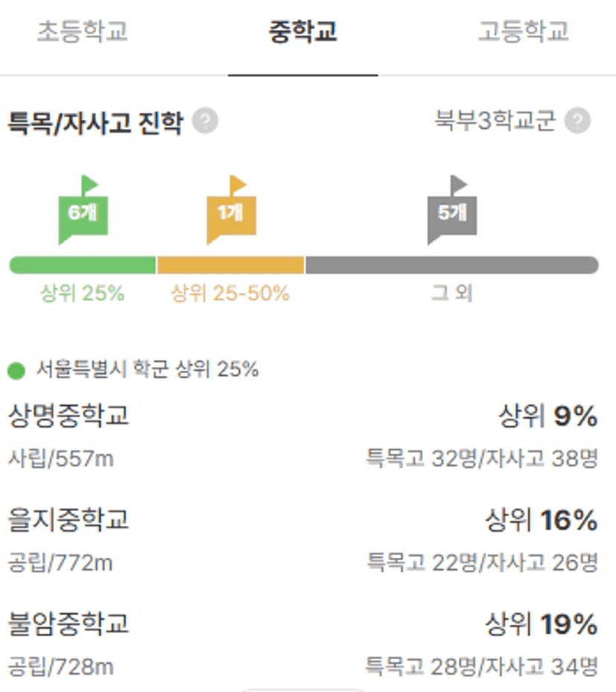Click the green 상위 25% bar segment
Image resolution: width=616 pixels, height=692 pixels.
(83, 265)
